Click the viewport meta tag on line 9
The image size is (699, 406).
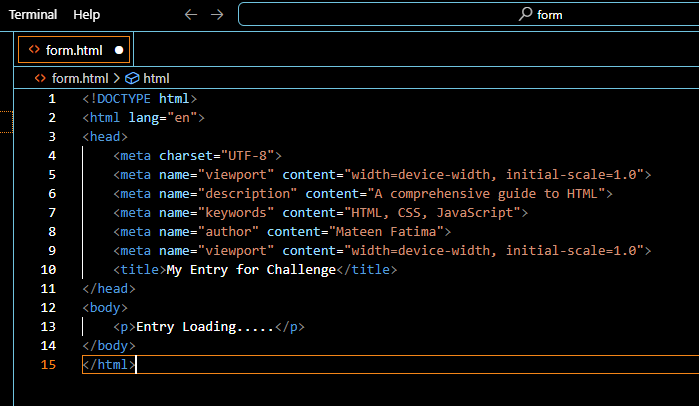(x=382, y=251)
